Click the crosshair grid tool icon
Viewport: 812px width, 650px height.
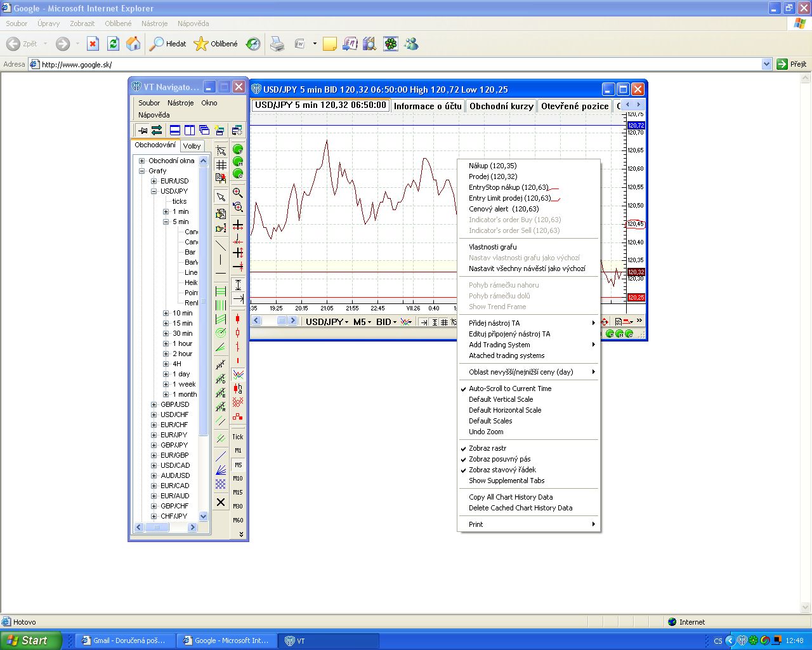pyautogui.click(x=221, y=165)
